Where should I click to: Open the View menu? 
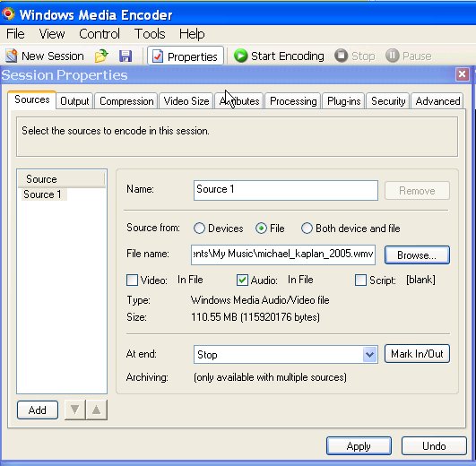tap(52, 34)
